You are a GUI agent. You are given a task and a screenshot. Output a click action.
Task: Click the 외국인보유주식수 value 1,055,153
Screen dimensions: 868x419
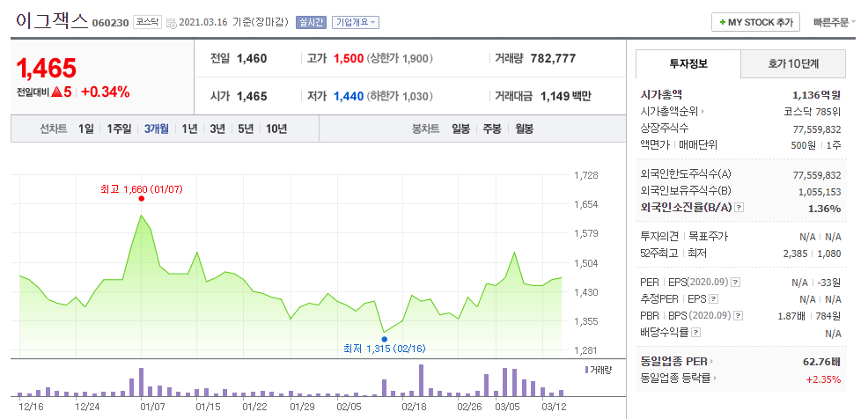pyautogui.click(x=820, y=192)
